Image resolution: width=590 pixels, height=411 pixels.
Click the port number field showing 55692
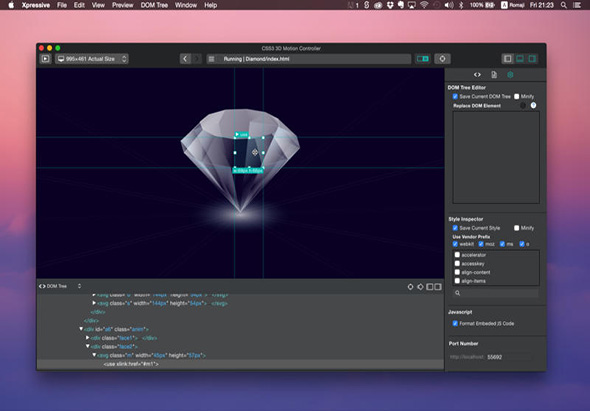click(x=509, y=357)
